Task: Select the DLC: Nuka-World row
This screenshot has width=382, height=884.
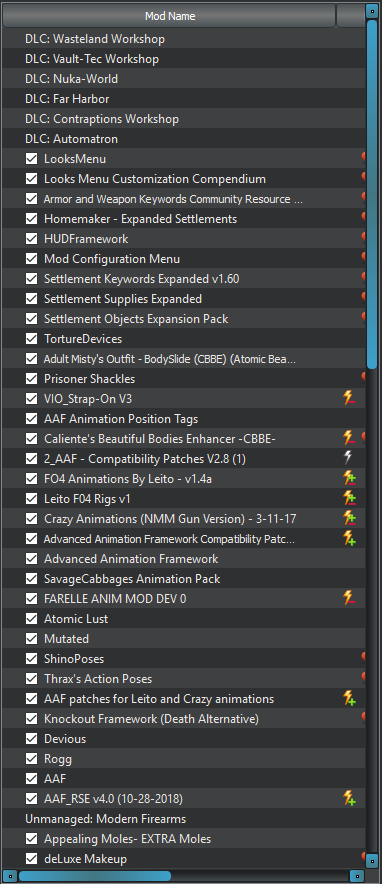Action: [184, 79]
